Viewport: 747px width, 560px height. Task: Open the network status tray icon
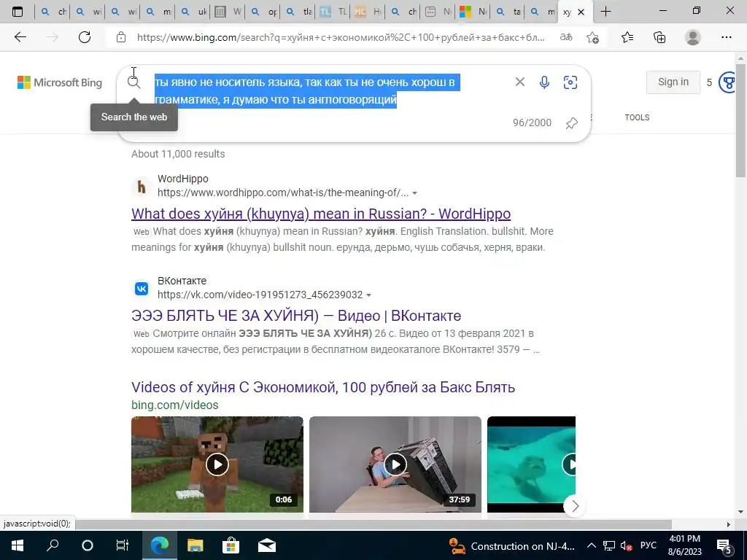pos(609,545)
